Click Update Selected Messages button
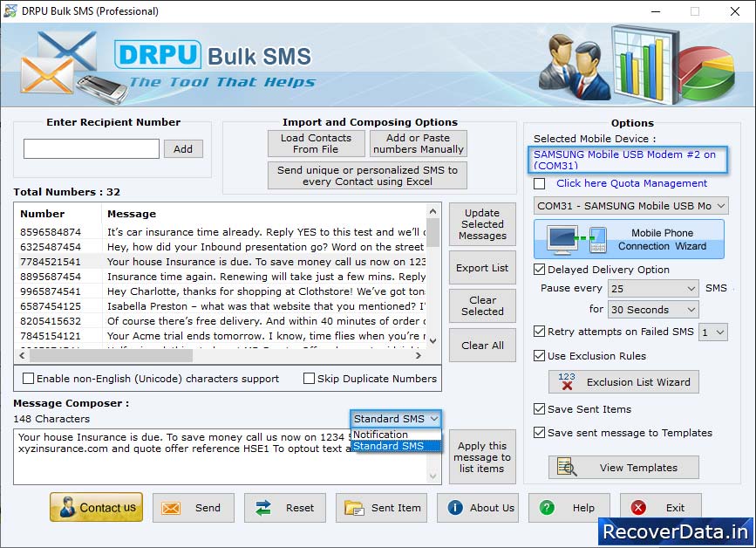The width and height of the screenshot is (756, 548). [x=482, y=224]
